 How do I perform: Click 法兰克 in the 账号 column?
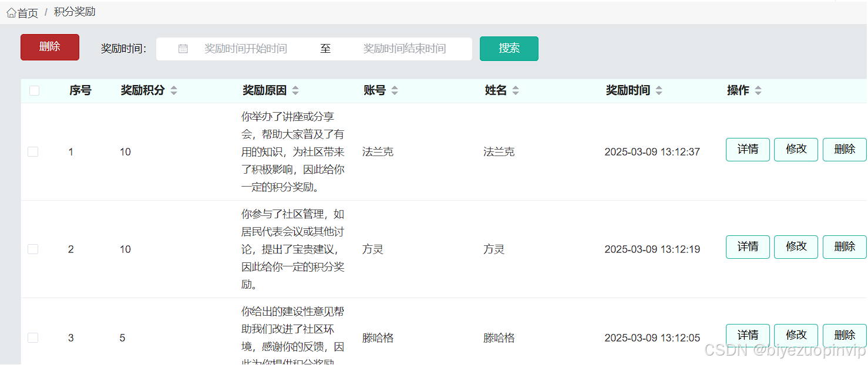click(x=378, y=152)
